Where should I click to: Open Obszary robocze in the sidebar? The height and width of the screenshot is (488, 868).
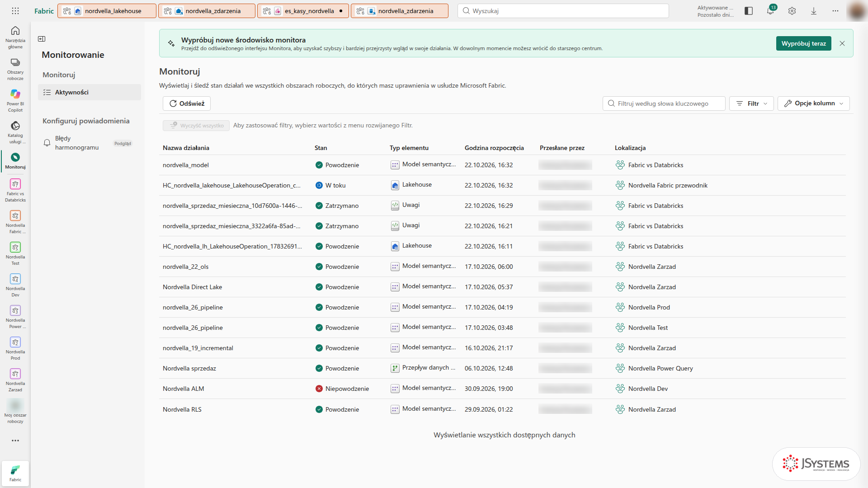coord(15,69)
